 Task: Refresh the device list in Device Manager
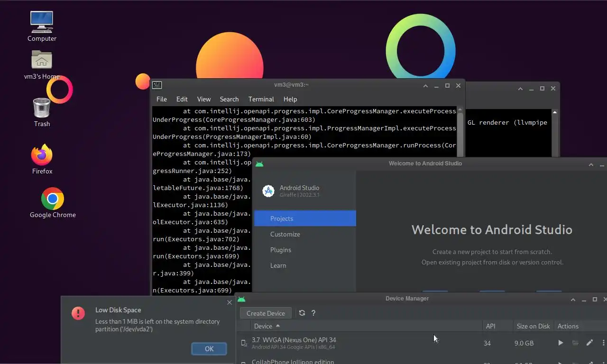(x=302, y=313)
